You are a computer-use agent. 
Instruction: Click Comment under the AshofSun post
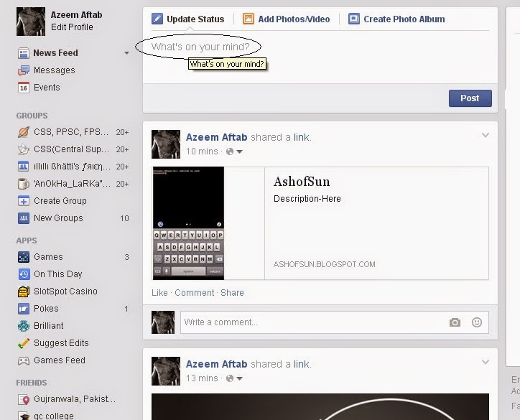tap(195, 293)
